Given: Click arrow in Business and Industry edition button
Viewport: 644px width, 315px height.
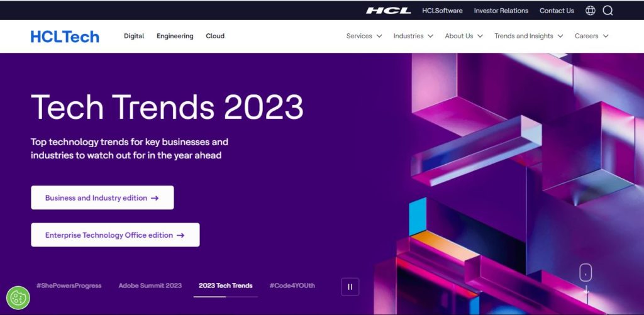Looking at the screenshot, I should (155, 198).
